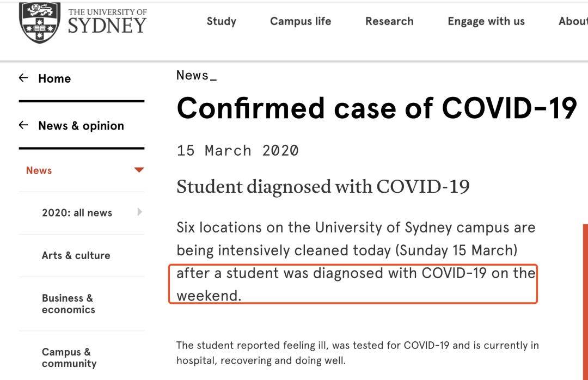The height and width of the screenshot is (380, 588).
Task: Collapse the News section using red triangle
Action: tap(139, 170)
